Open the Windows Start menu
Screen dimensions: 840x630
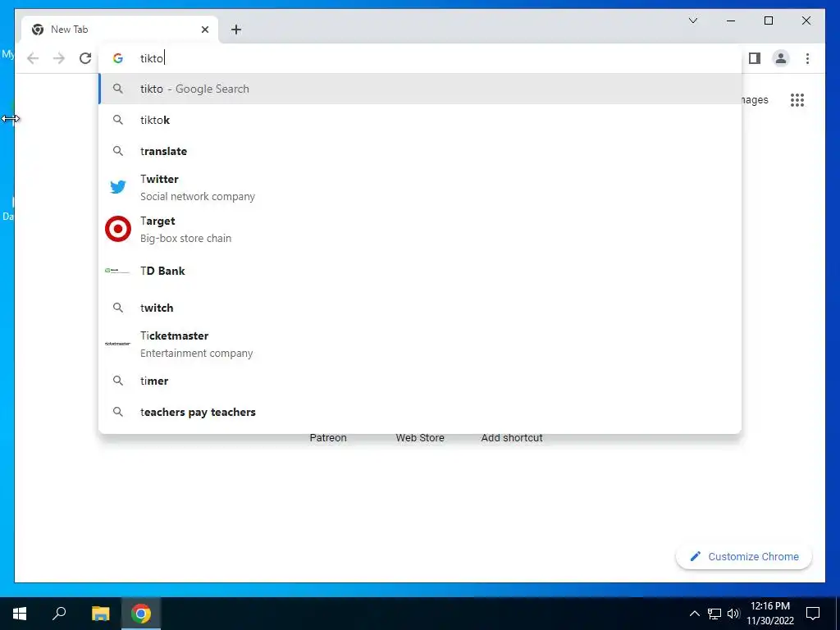20,614
